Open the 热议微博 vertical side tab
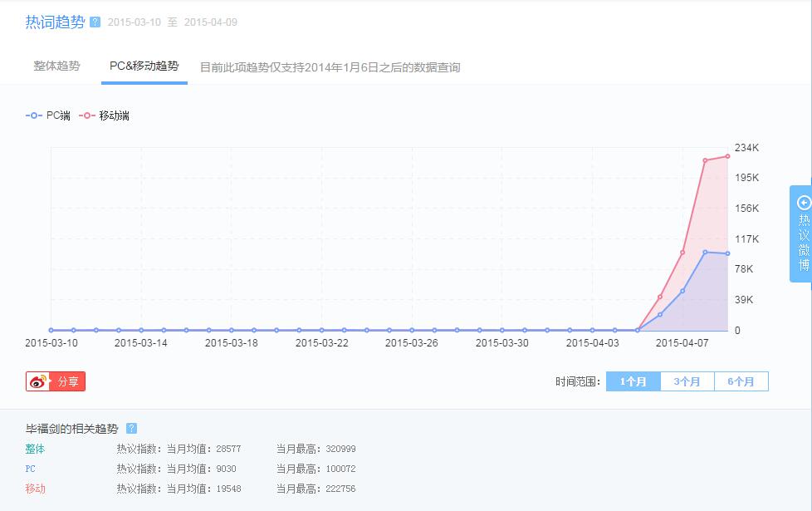 click(x=801, y=233)
